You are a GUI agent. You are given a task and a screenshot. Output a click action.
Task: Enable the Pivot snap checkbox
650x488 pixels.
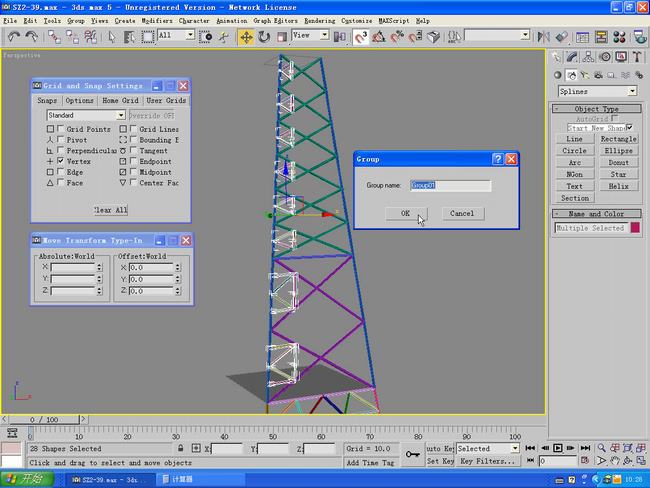61,140
